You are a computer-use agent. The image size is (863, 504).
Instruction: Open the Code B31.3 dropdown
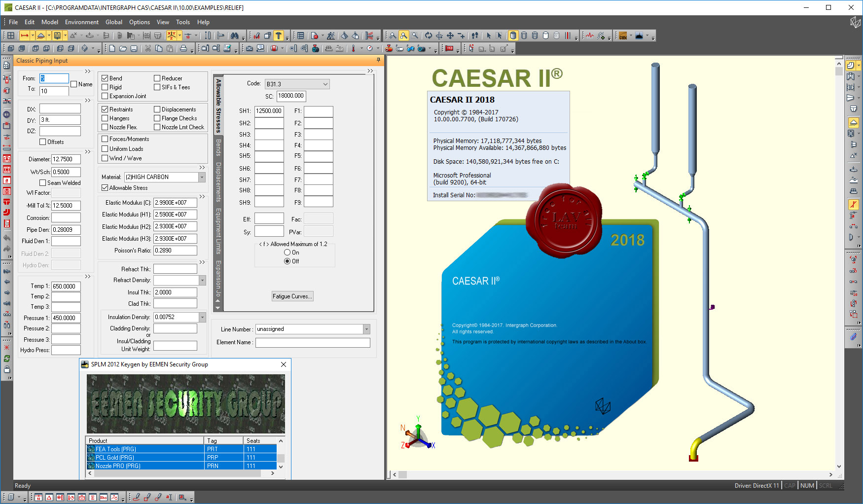coord(325,84)
